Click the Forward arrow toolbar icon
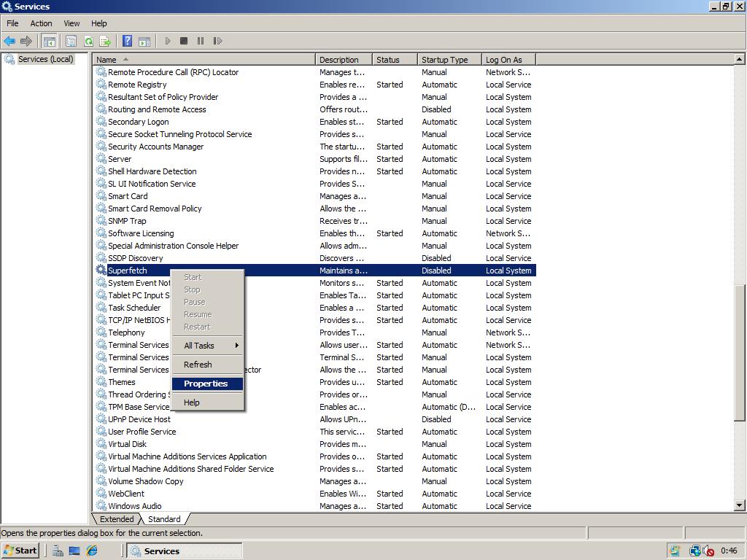The width and height of the screenshot is (747, 560). 26,41
